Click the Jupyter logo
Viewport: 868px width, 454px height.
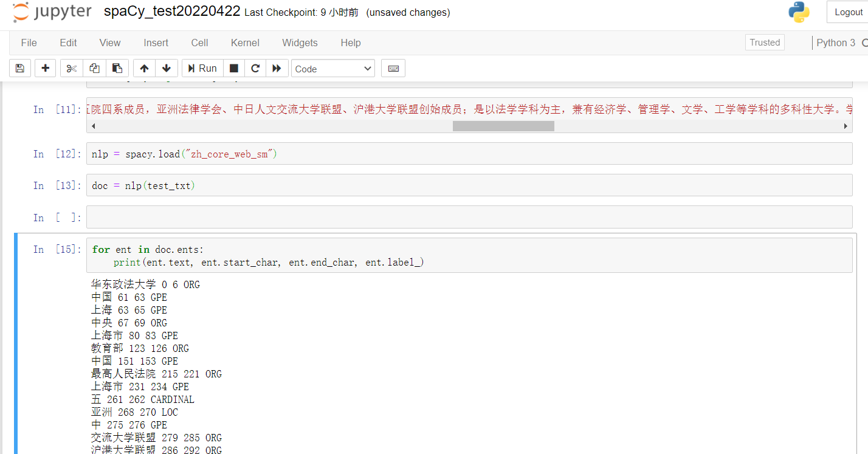52,12
